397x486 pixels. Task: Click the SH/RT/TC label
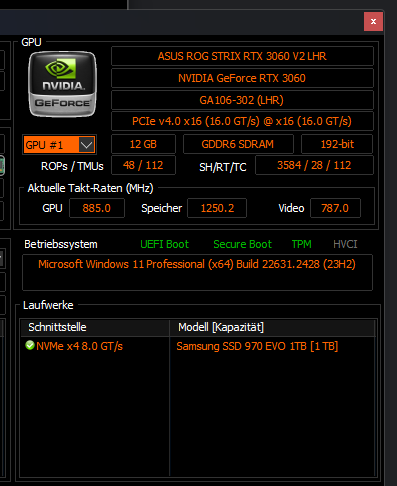click(x=223, y=167)
